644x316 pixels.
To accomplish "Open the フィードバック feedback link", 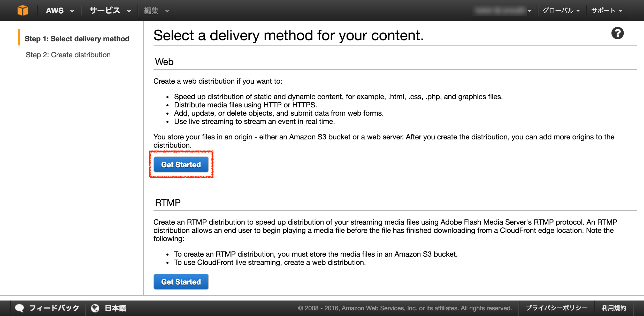I will 54,308.
